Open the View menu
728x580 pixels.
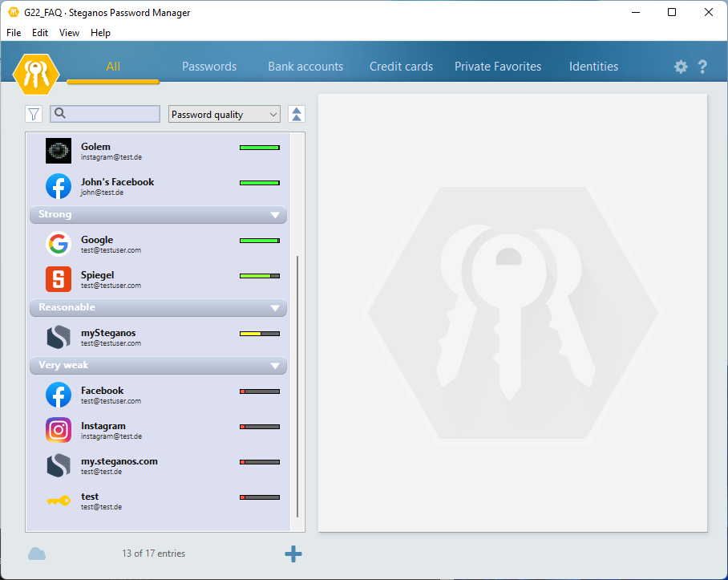(69, 33)
